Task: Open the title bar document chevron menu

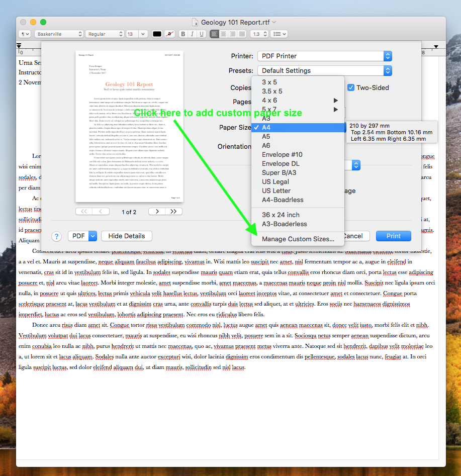Action: (x=274, y=22)
